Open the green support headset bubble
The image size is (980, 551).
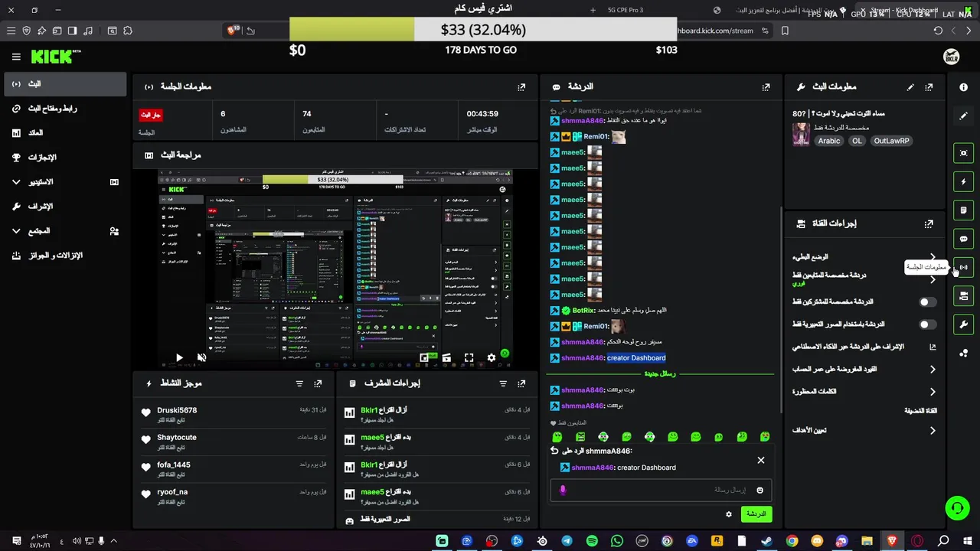point(956,507)
